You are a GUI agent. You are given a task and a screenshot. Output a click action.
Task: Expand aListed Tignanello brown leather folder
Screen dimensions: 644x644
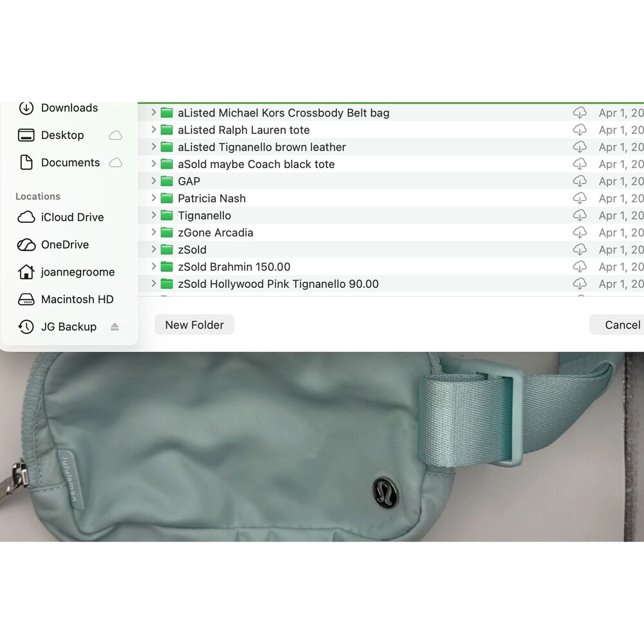[153, 147]
